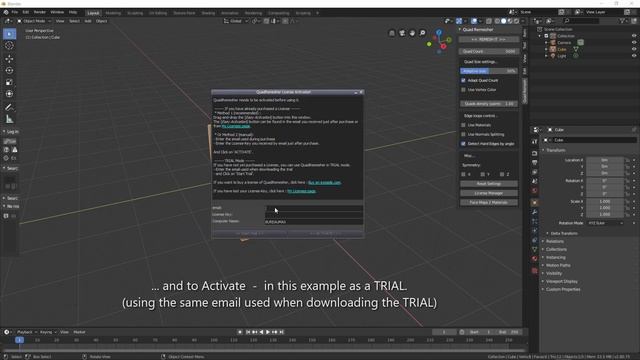
Task: Expand the Motion Paths panel
Action: [x=558, y=265]
